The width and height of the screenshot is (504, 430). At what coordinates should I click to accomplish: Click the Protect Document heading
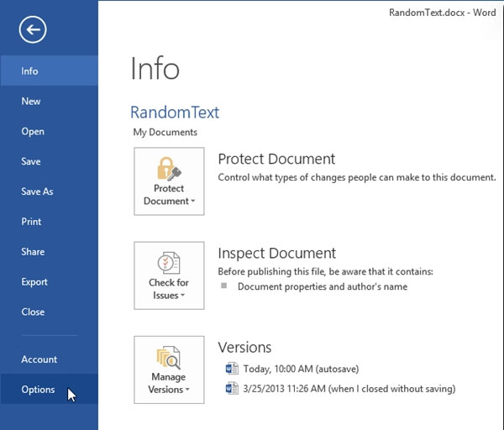(276, 159)
